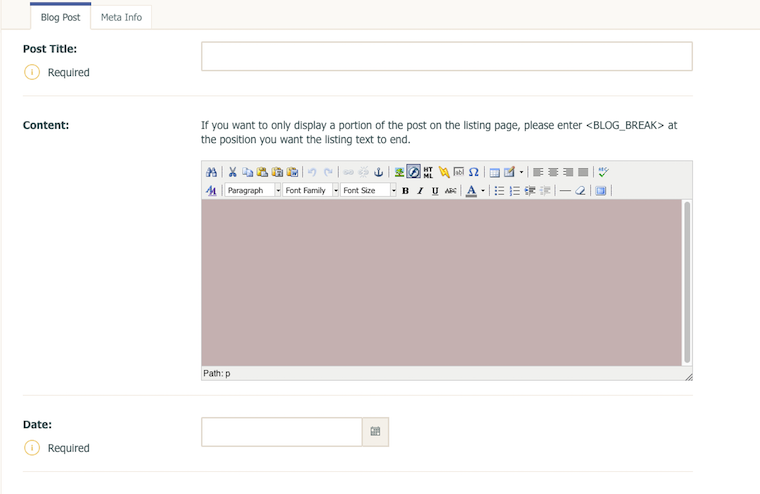Click the editor vertical scrollbar
Viewport: 760px width, 494px height.
tap(687, 283)
